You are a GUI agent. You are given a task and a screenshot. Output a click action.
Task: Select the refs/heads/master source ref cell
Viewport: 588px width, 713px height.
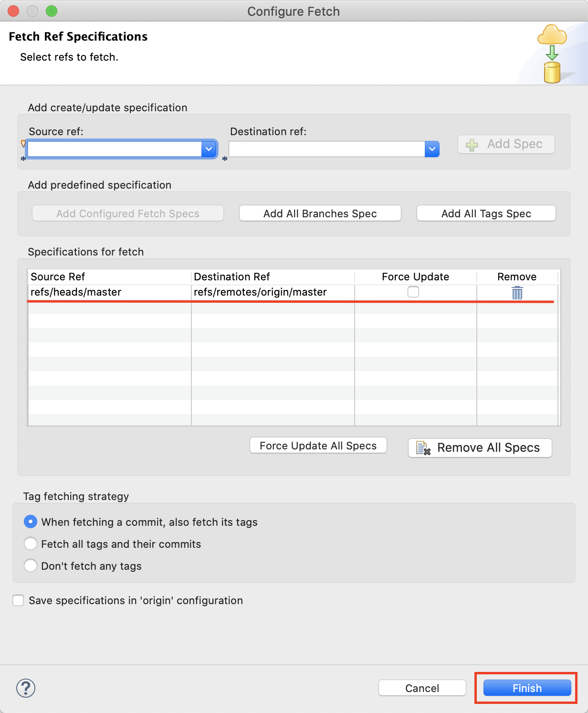pyautogui.click(x=110, y=292)
